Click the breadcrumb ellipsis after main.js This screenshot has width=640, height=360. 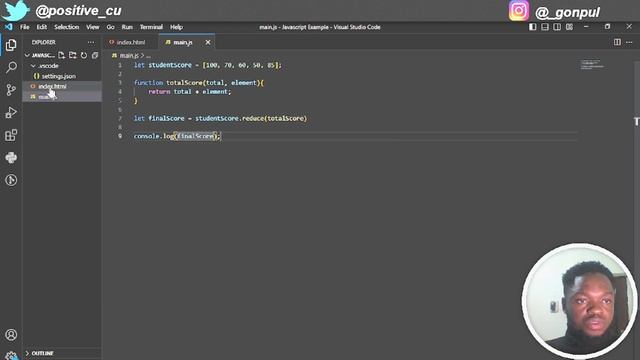pyautogui.click(x=148, y=56)
